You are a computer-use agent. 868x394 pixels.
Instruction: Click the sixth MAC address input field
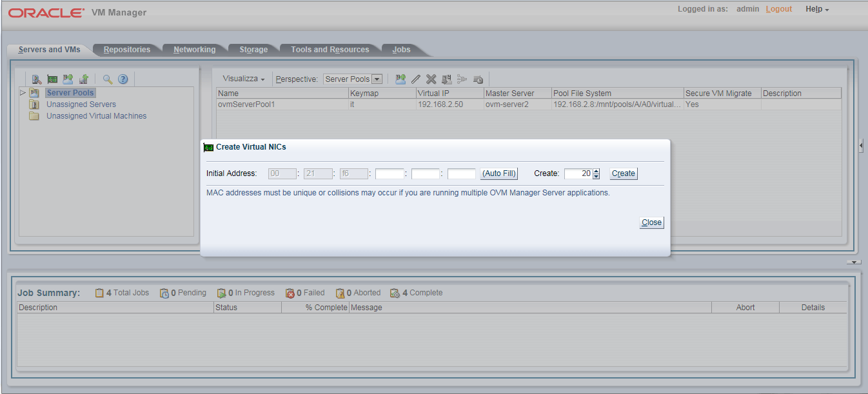462,173
